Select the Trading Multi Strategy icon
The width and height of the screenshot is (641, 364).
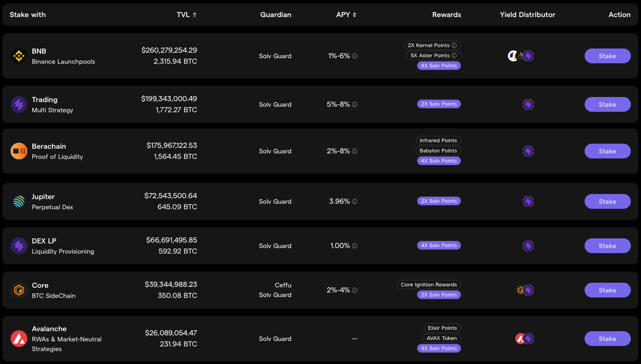point(18,104)
